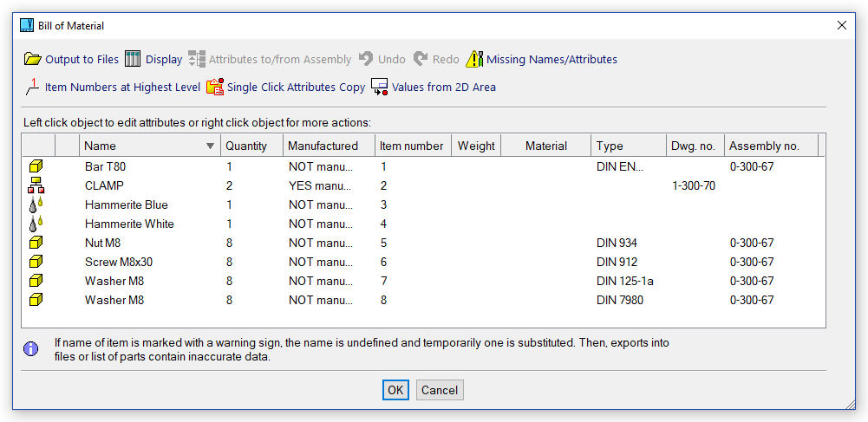
Task: Click the Nut M8 type cell DIN 934
Action: pyautogui.click(x=617, y=243)
